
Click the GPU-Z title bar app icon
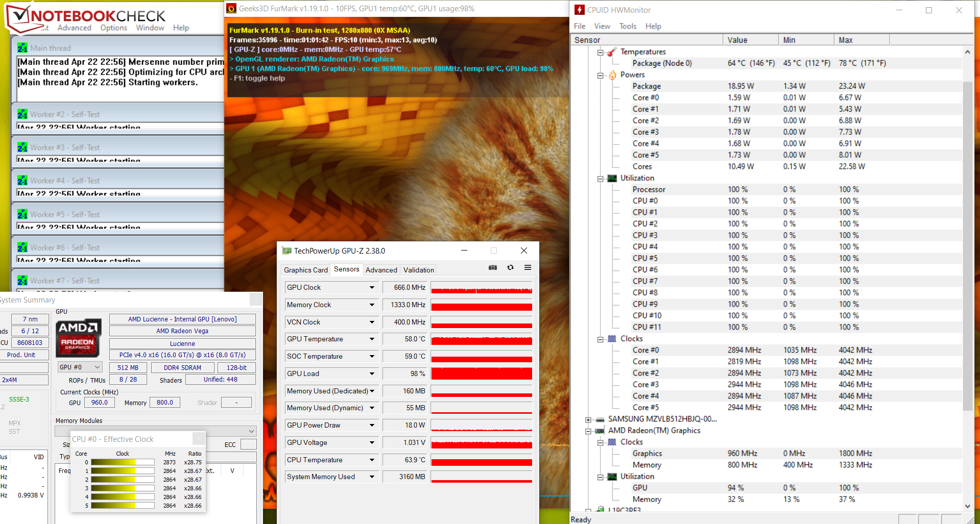pos(286,251)
